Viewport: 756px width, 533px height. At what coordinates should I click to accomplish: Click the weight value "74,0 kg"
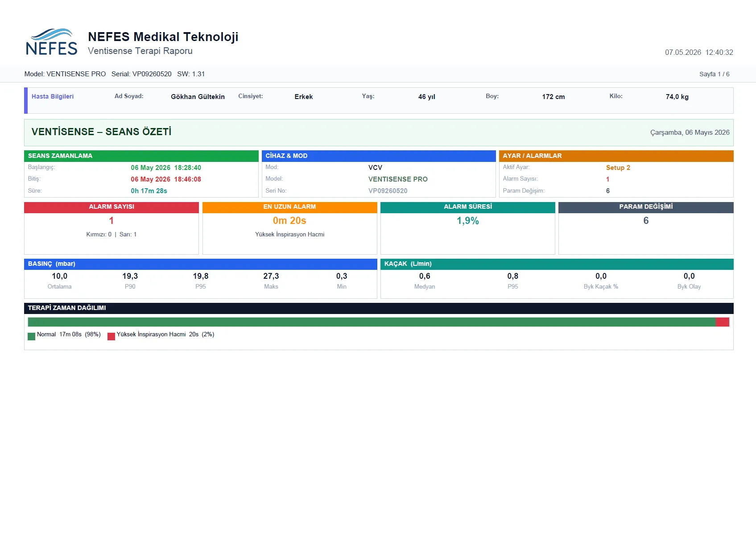[677, 97]
